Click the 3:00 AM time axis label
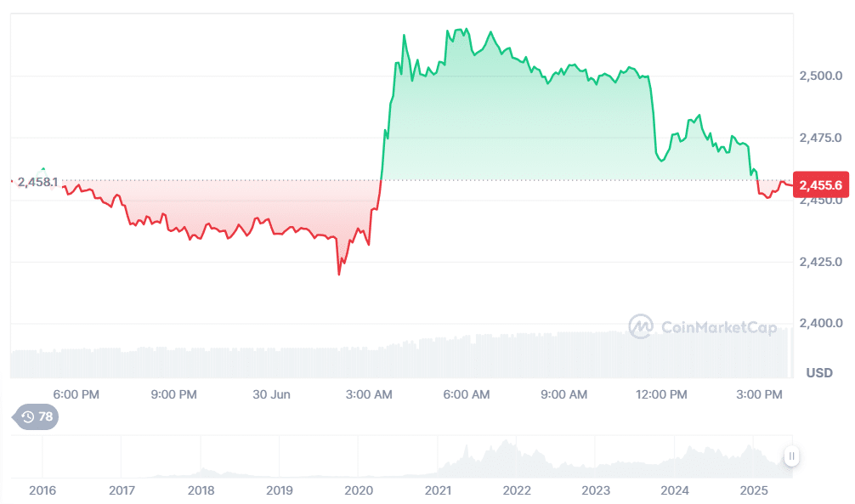 [x=370, y=394]
